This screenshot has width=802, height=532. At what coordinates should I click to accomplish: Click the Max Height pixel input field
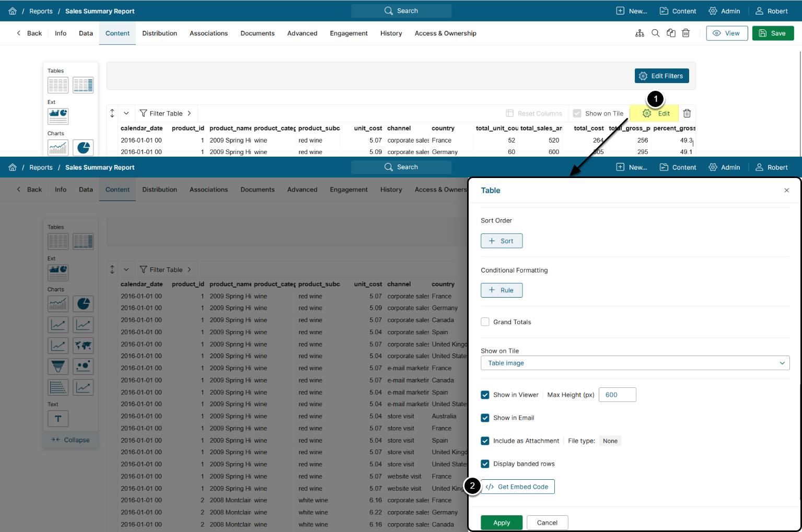coord(617,395)
